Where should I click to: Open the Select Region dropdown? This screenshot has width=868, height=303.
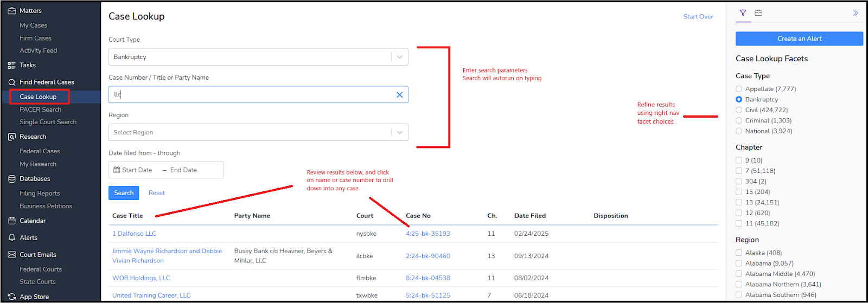pos(258,132)
